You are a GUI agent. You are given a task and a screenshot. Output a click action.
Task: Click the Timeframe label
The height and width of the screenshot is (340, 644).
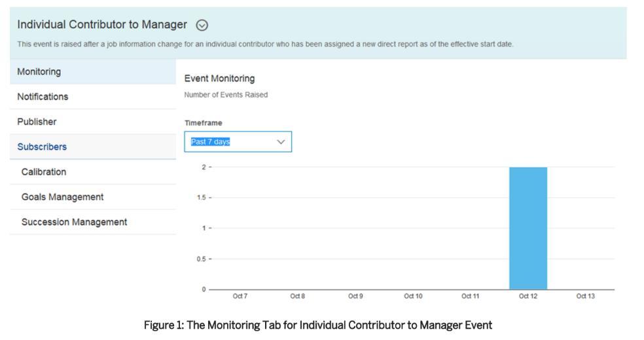[x=204, y=123]
